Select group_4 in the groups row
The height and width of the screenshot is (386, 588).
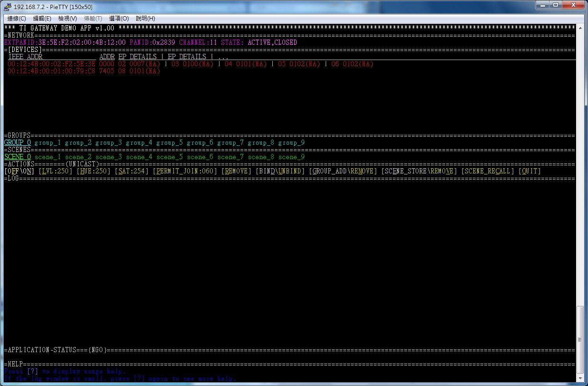(139, 142)
